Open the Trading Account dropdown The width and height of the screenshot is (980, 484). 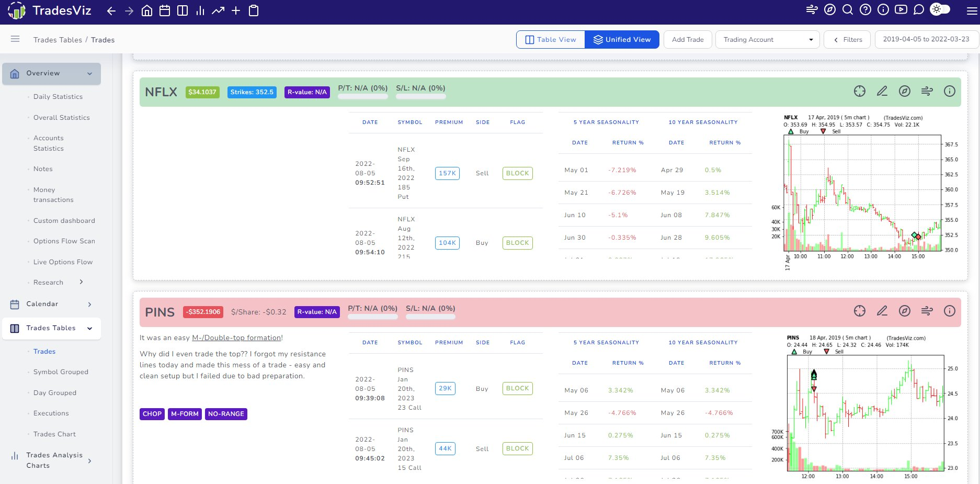(x=768, y=40)
